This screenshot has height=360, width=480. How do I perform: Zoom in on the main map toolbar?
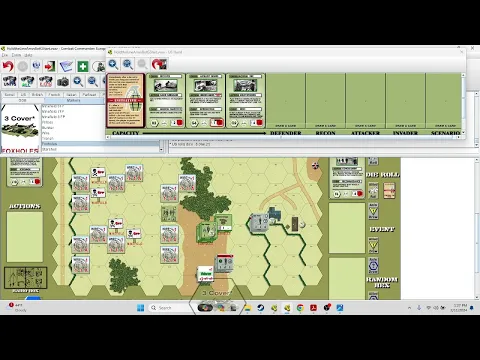click(78, 81)
